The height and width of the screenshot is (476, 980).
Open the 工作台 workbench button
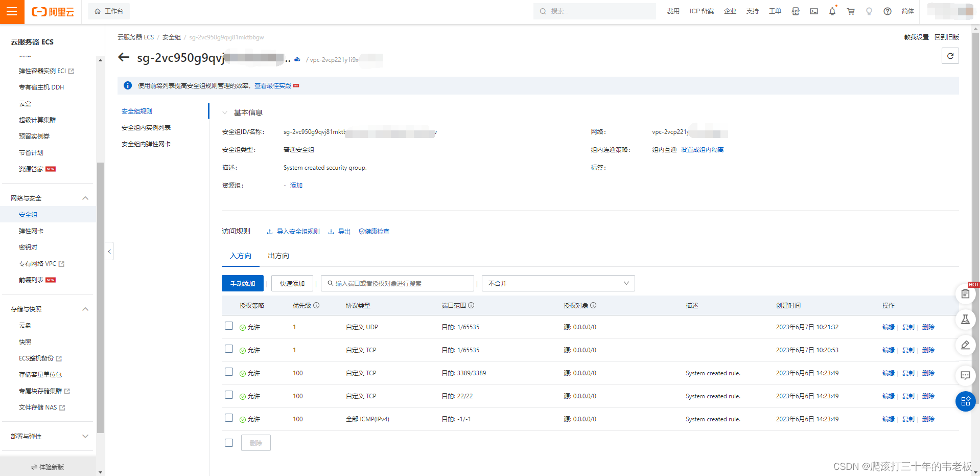point(109,11)
